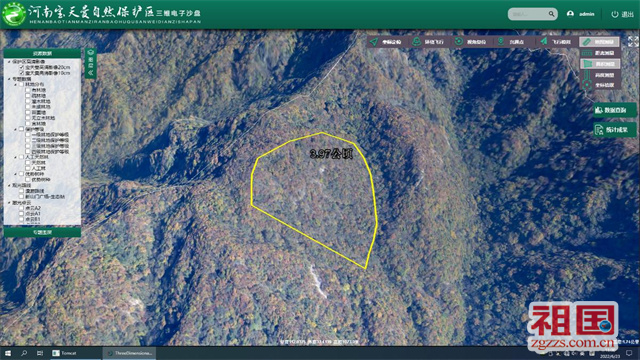This screenshot has width=640, height=360.
Task: Collapse the 激光点云 tree group
Action: [9, 202]
